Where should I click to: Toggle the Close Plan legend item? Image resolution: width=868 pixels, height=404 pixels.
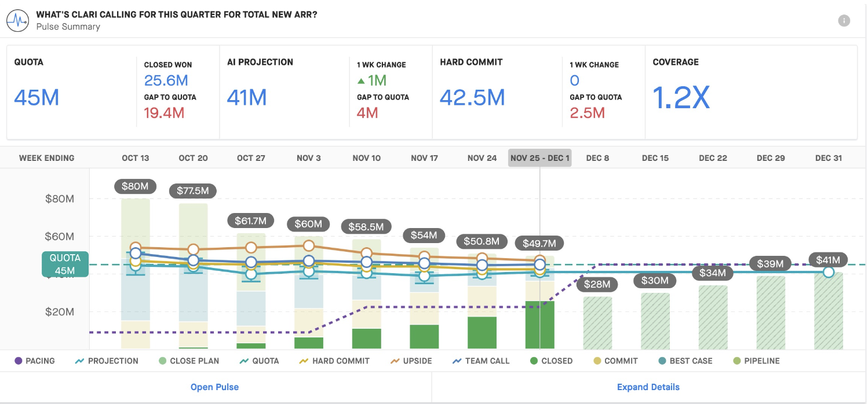(189, 361)
